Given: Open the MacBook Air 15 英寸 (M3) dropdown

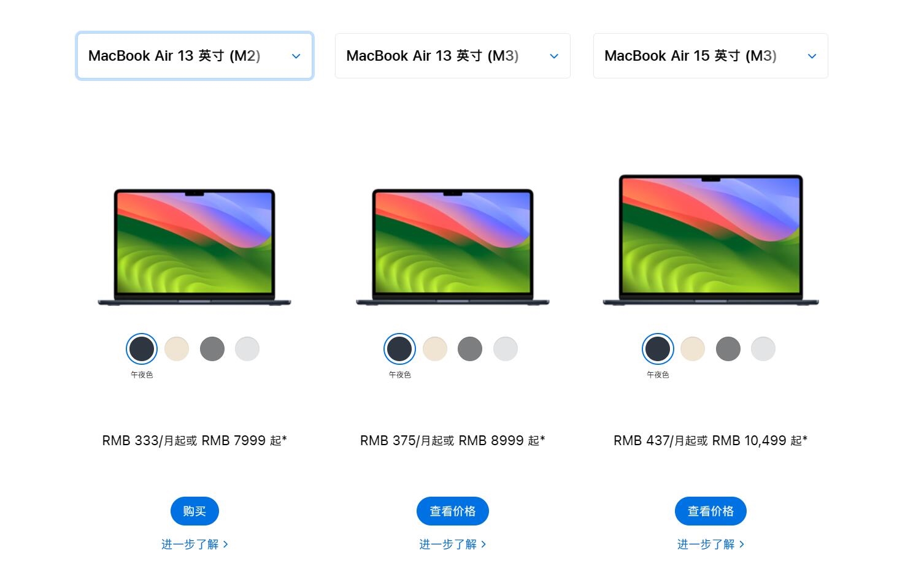Looking at the screenshot, I should click(x=710, y=56).
